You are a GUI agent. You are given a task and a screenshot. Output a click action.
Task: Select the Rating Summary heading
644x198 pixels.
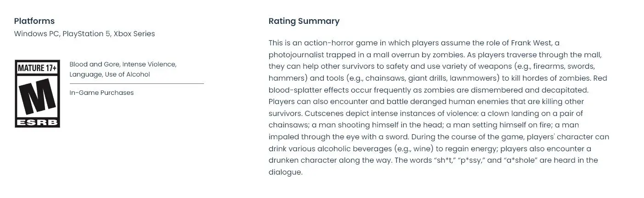coord(304,21)
